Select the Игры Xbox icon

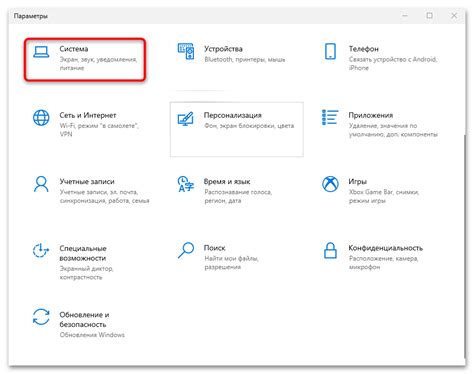tap(330, 184)
